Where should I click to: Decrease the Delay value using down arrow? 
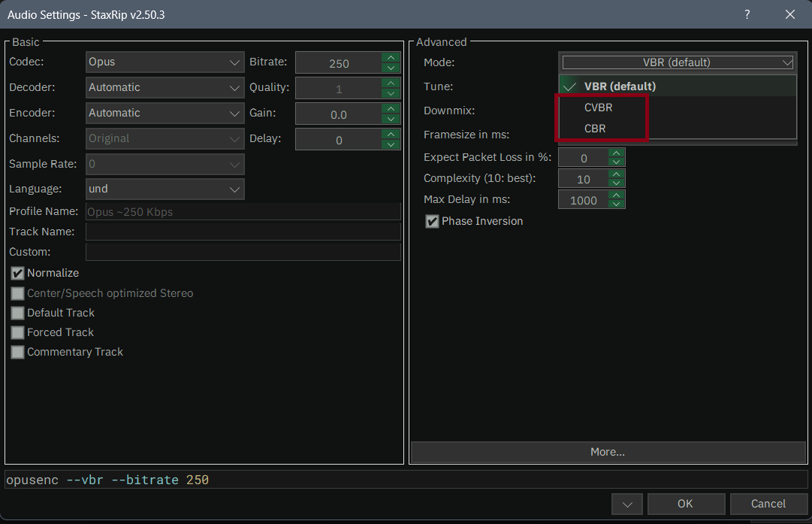pyautogui.click(x=391, y=144)
